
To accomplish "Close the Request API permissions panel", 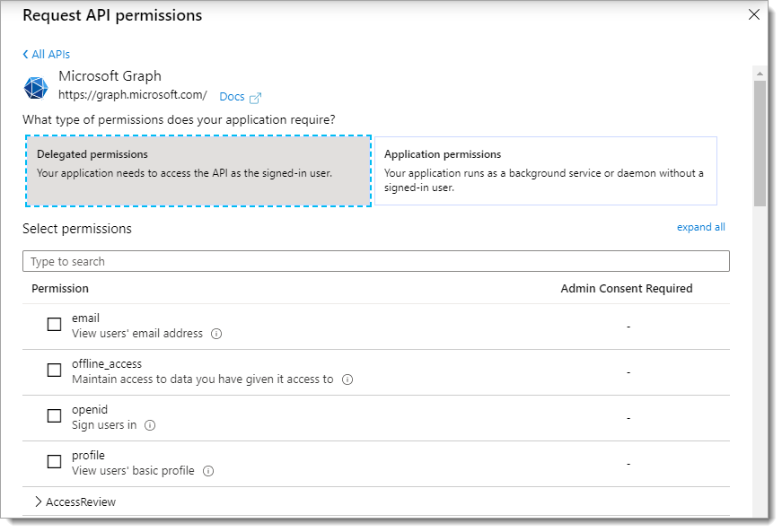I will [x=754, y=14].
